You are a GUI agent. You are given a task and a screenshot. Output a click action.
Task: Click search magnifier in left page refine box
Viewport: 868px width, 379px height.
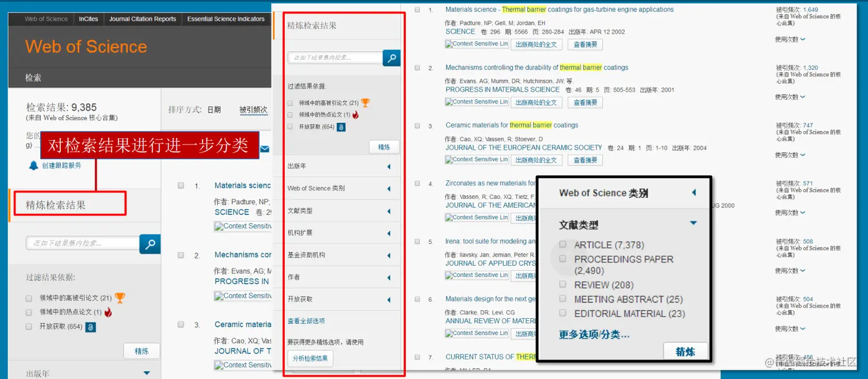click(150, 244)
